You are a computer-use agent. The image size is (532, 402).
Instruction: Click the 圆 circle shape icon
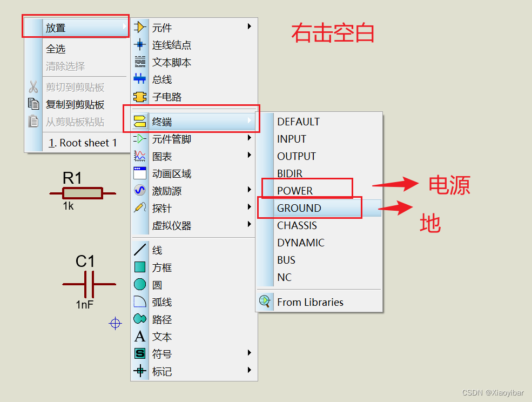pyautogui.click(x=140, y=285)
